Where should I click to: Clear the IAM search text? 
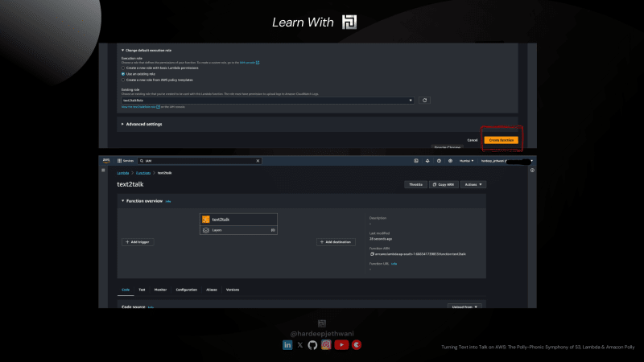(258, 161)
